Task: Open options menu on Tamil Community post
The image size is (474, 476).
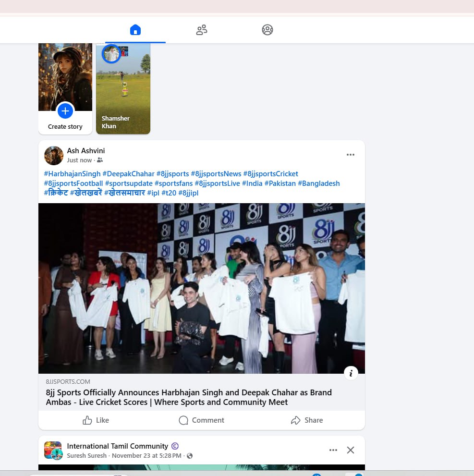Action: click(333, 450)
